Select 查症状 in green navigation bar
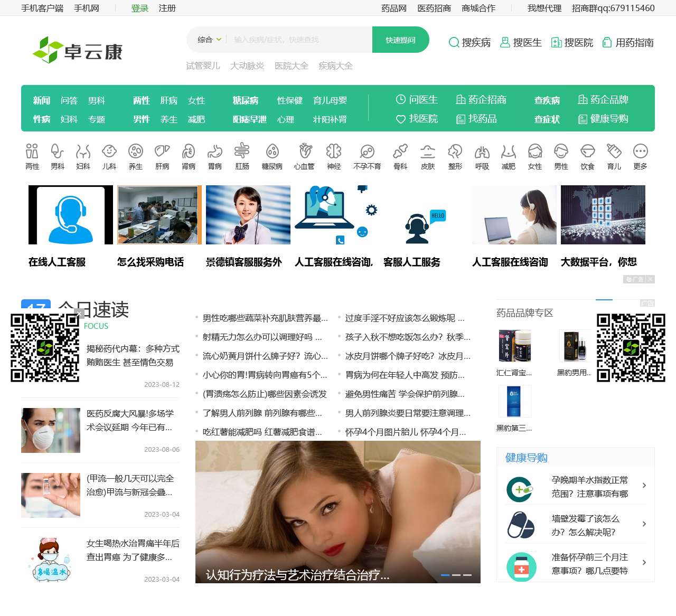The width and height of the screenshot is (676, 616). [547, 119]
